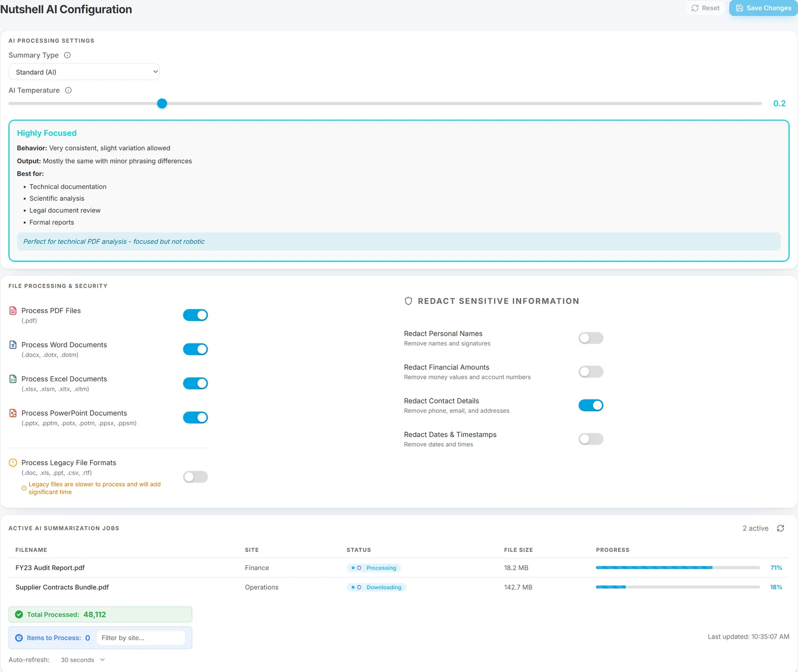Click the PowerPoint document icon

13,413
